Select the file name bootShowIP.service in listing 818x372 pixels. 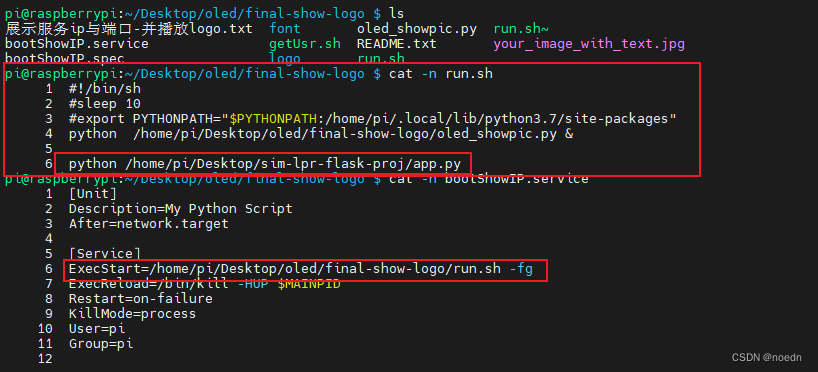77,44
